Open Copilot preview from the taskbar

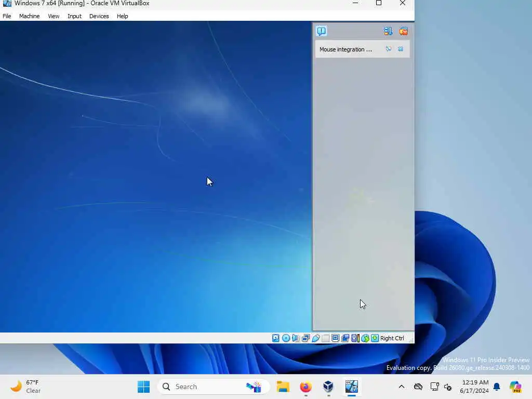tap(515, 387)
